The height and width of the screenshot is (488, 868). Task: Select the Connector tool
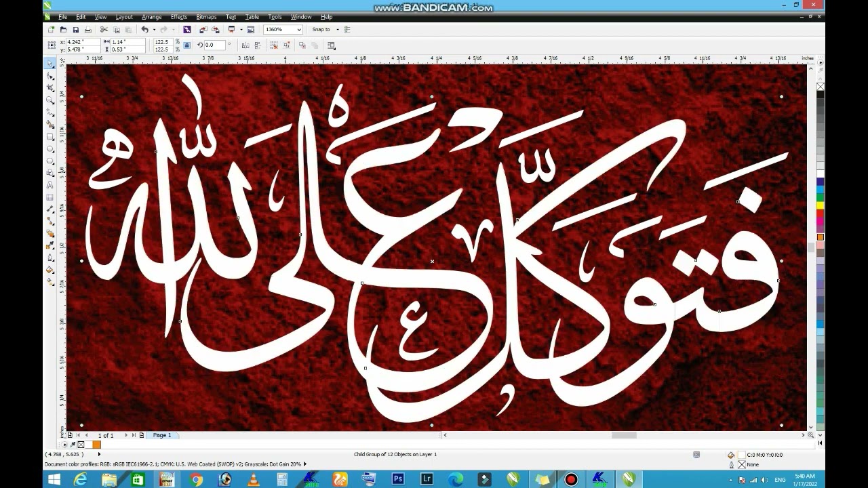point(50,221)
